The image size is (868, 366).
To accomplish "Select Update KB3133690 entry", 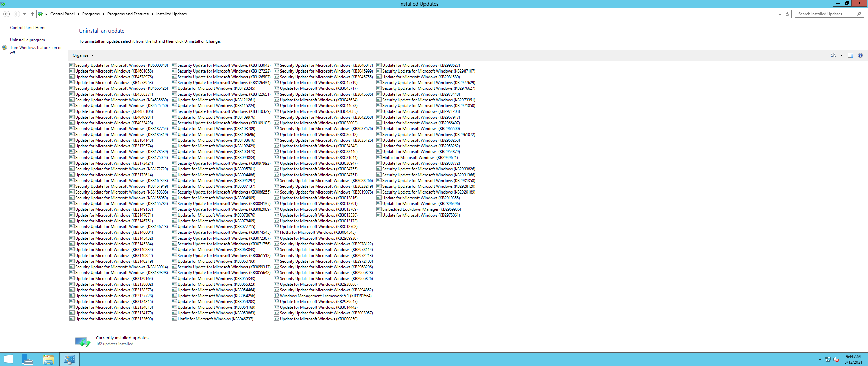I will click(x=111, y=319).
